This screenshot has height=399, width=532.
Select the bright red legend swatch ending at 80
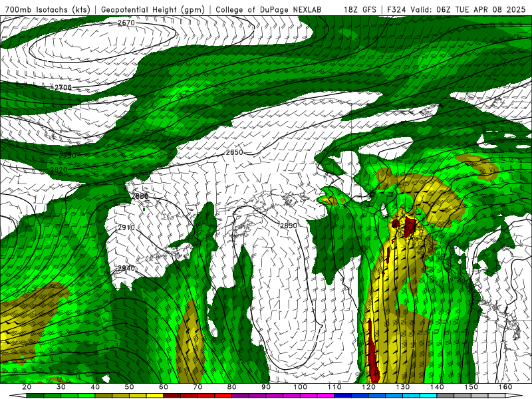tap(223, 396)
